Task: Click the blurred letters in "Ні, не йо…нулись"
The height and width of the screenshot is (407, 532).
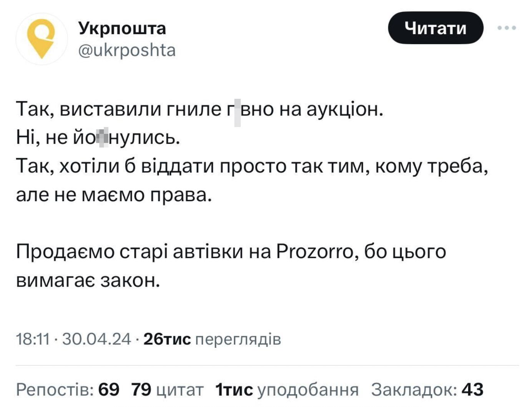Action: (x=103, y=138)
